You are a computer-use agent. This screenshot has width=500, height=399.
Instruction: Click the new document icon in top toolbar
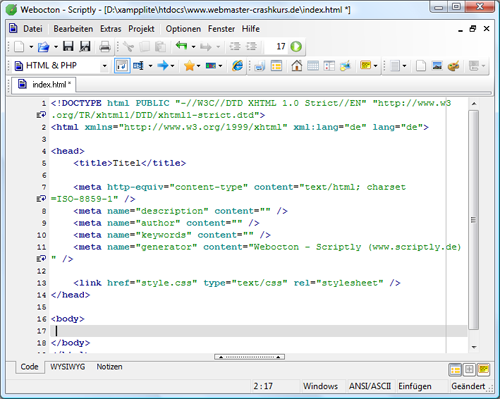19,47
